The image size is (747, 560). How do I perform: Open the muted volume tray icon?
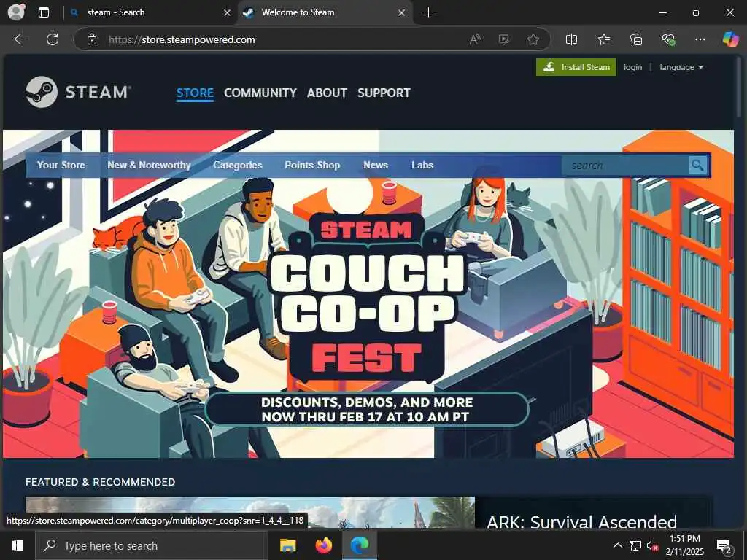(x=652, y=545)
